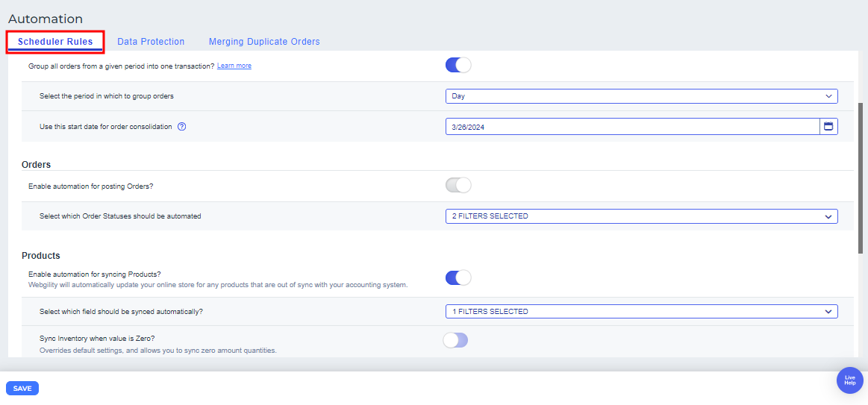The width and height of the screenshot is (868, 405).
Task: Open the Live Help chat bubble
Action: point(849,380)
